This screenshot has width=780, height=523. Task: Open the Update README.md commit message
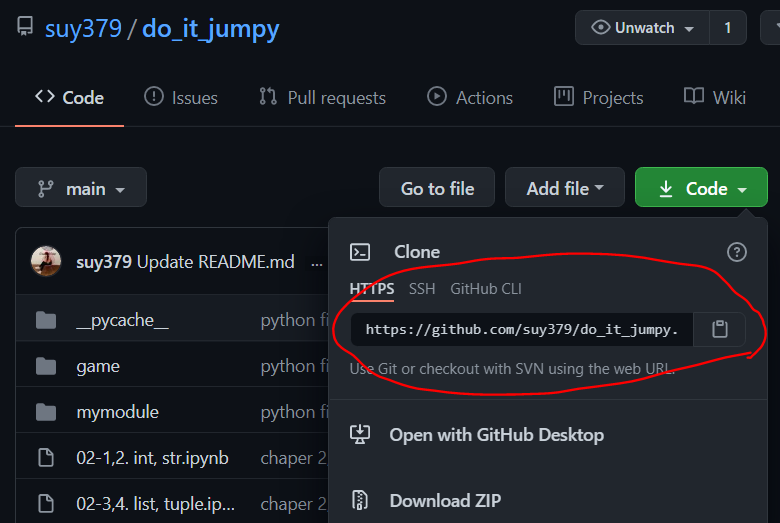point(215,262)
